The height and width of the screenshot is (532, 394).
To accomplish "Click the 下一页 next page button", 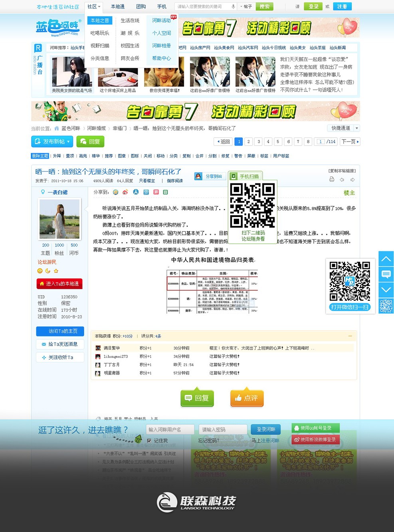I will pyautogui.click(x=350, y=142).
